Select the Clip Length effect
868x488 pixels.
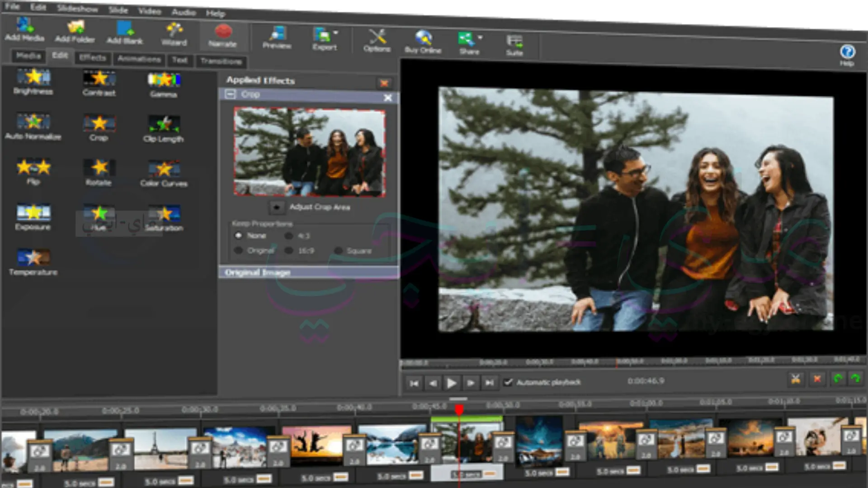pyautogui.click(x=163, y=129)
